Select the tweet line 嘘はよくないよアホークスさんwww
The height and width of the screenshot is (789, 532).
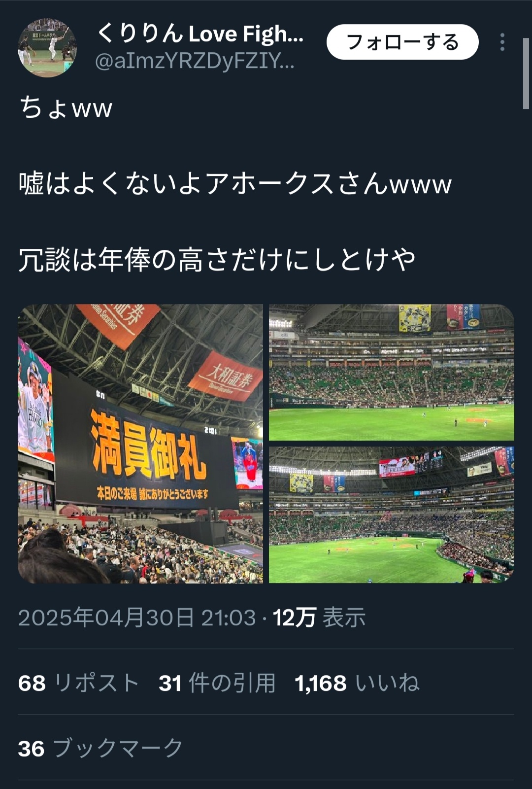point(235,184)
